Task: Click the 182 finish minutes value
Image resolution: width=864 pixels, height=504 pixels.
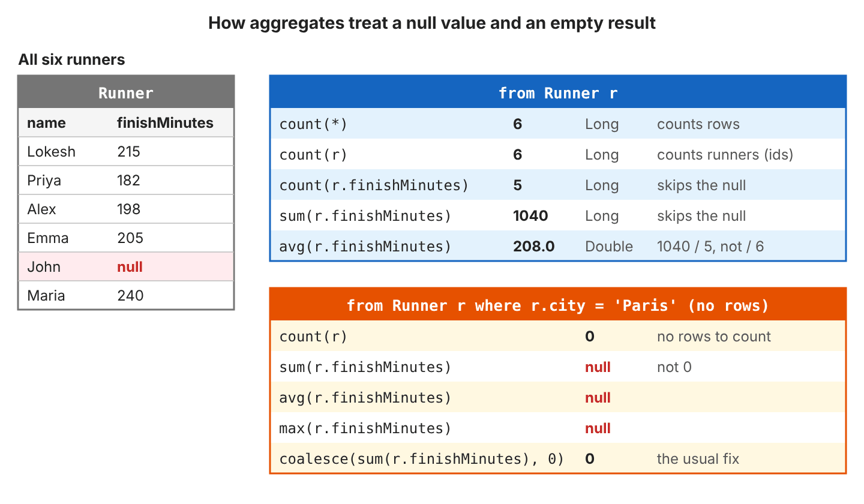Action: click(128, 181)
